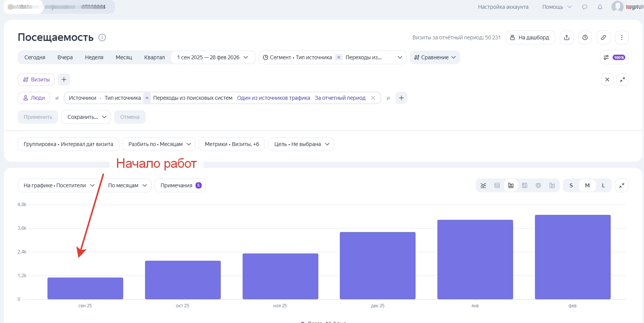The image size is (644, 323).
Task: Click the ноя 25 bar in chart
Action: pyautogui.click(x=280, y=276)
